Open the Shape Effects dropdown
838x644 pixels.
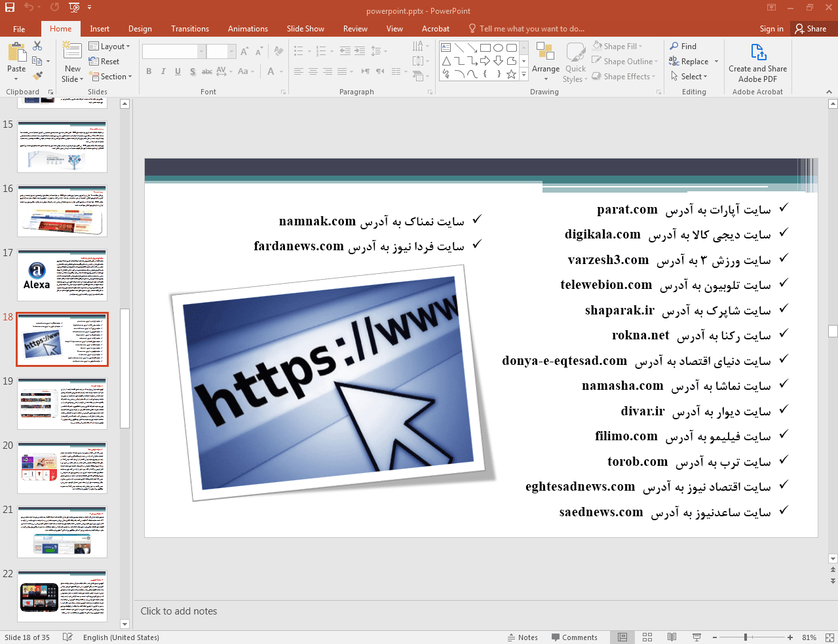point(623,77)
